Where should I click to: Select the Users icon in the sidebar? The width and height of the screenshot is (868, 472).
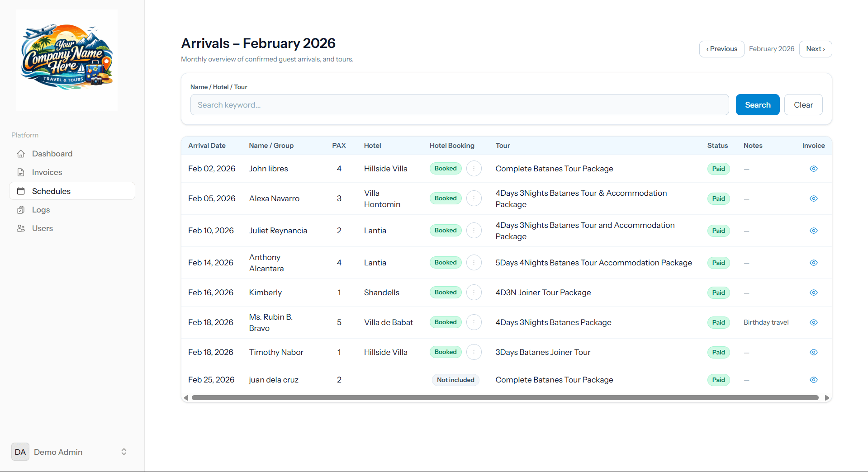(x=21, y=228)
